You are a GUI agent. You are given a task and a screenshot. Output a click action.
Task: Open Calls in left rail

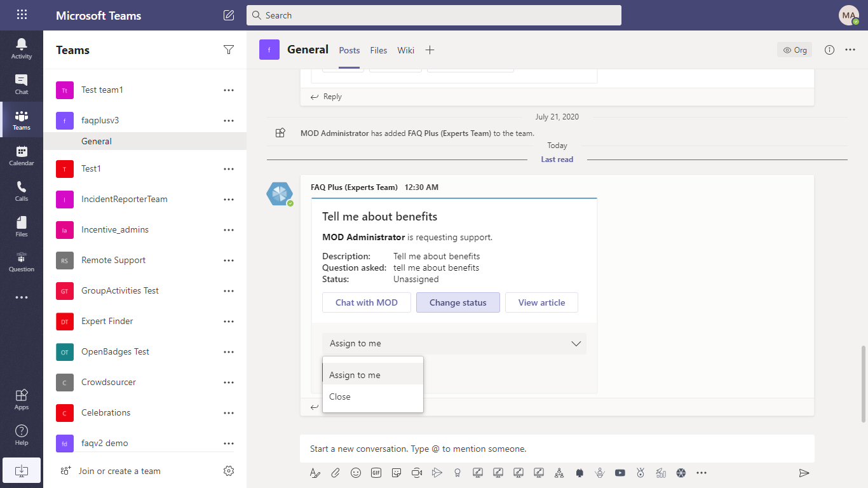pyautogui.click(x=22, y=191)
